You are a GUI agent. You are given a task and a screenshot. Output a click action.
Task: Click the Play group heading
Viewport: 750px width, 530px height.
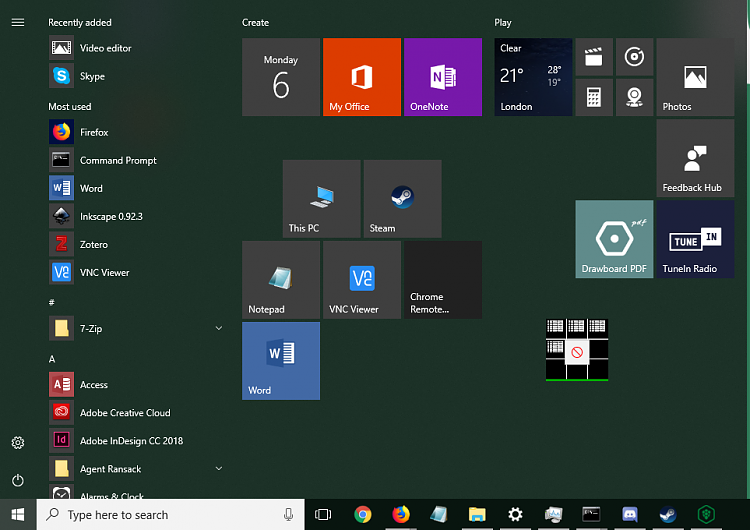pyautogui.click(x=503, y=22)
